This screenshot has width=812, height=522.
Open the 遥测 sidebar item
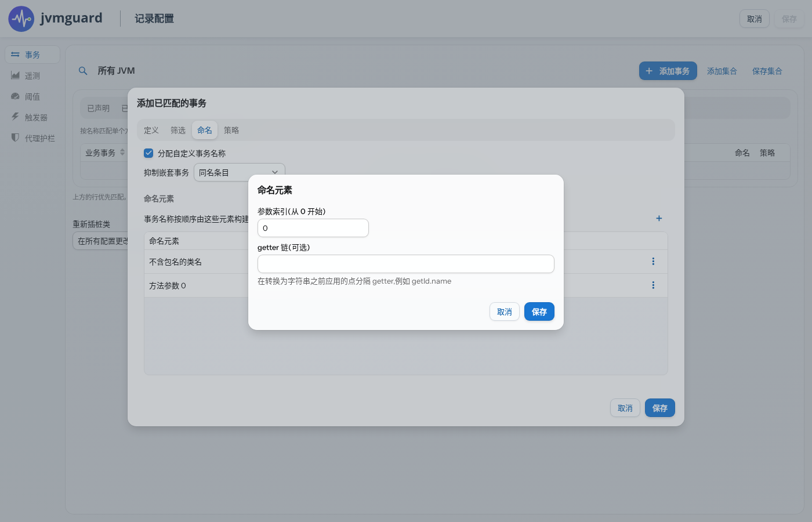pyautogui.click(x=32, y=75)
